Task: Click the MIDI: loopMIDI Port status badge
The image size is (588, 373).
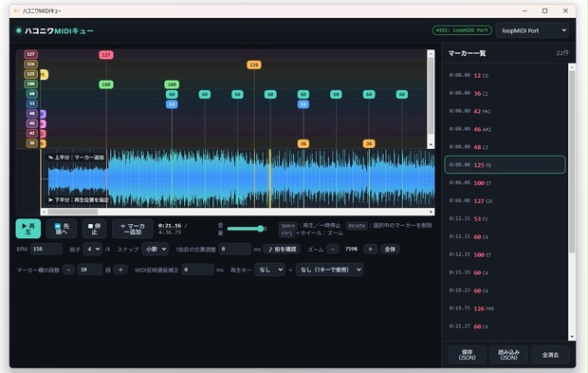Action: click(463, 30)
